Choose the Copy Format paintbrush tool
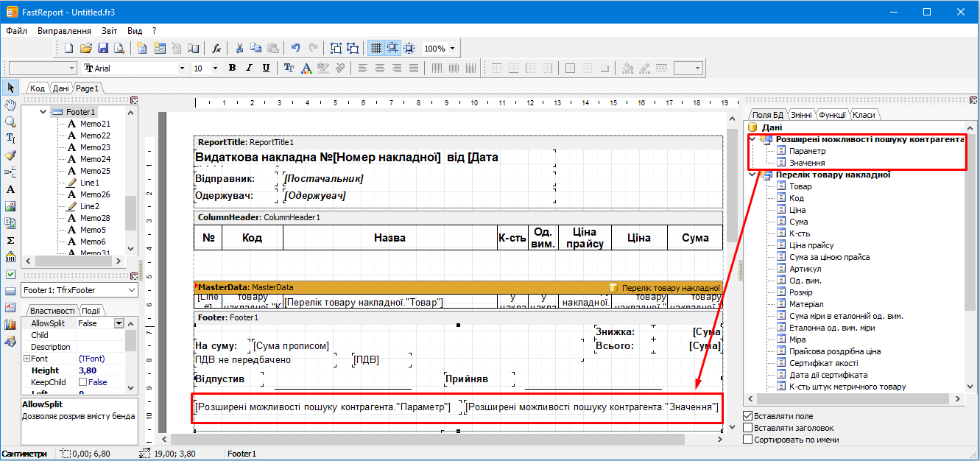This screenshot has height=461, width=980. [x=10, y=155]
